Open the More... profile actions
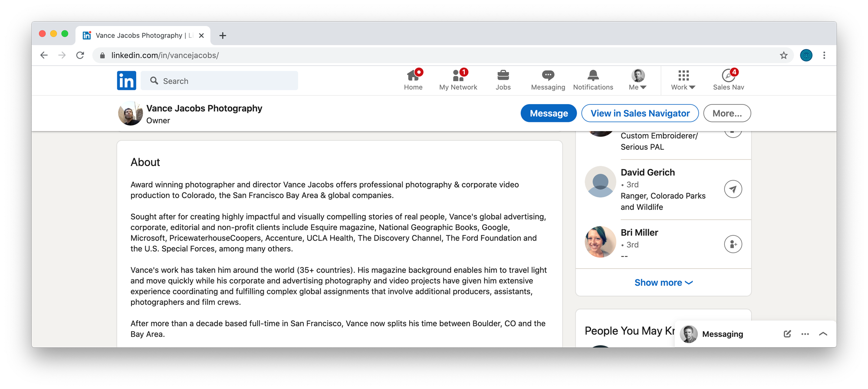868x389 pixels. (x=727, y=113)
